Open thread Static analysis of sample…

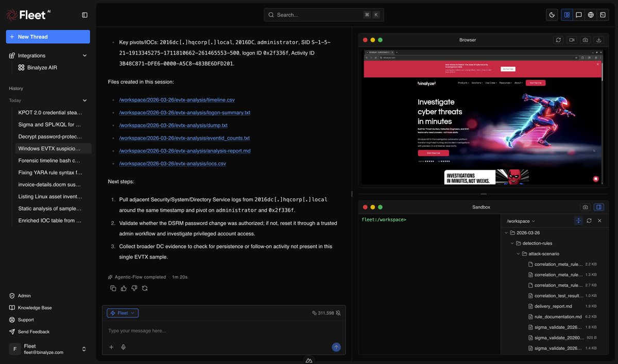point(50,209)
